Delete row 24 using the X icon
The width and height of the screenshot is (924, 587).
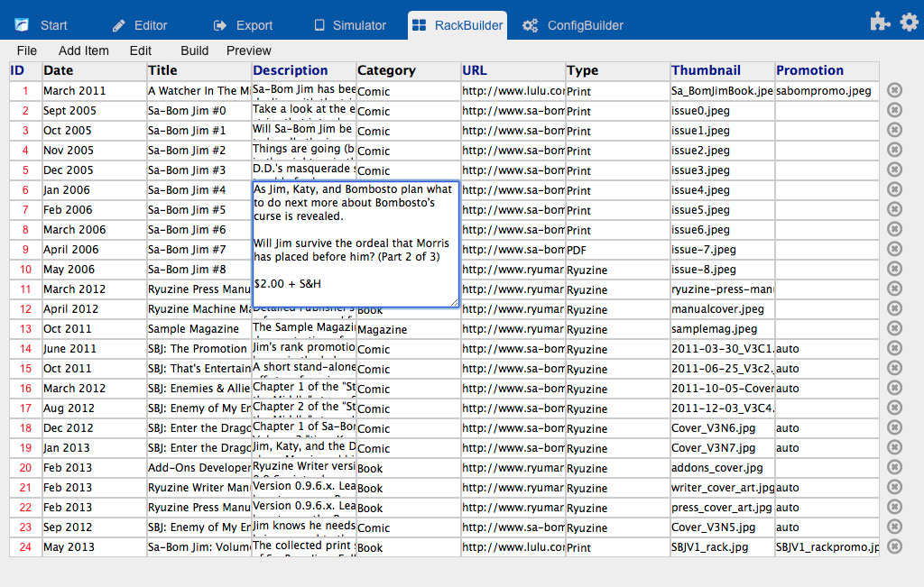[x=894, y=546]
